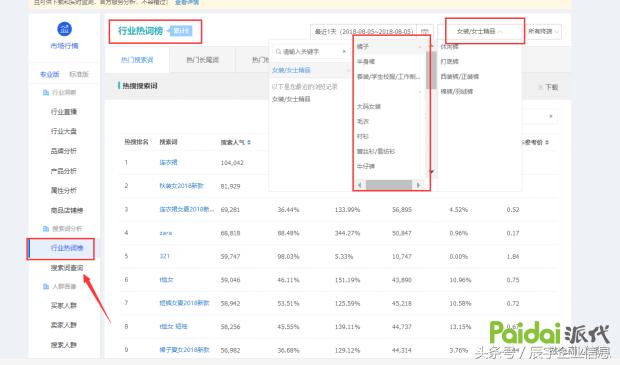Open the 所有终端 device dropdown
620x365 pixels.
tap(543, 31)
